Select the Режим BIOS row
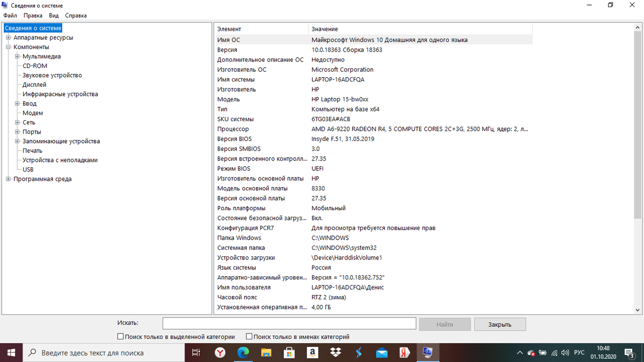644x362 pixels. click(374, 168)
